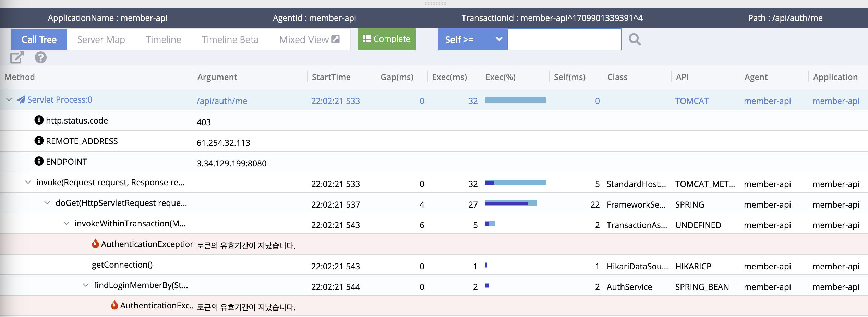This screenshot has height=317, width=868.
Task: Click the HIKARICP API cell
Action: coord(693,266)
